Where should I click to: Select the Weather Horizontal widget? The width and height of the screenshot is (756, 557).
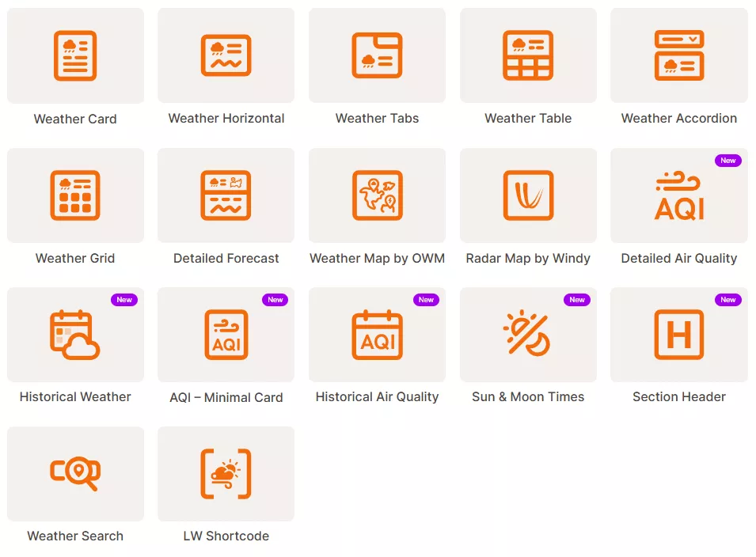tap(226, 55)
